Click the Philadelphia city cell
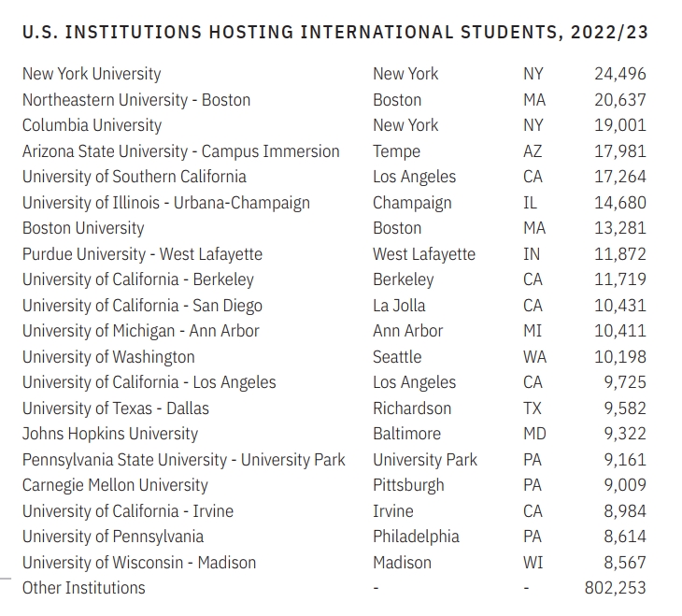Screen dimensions: 682x616 [416, 537]
